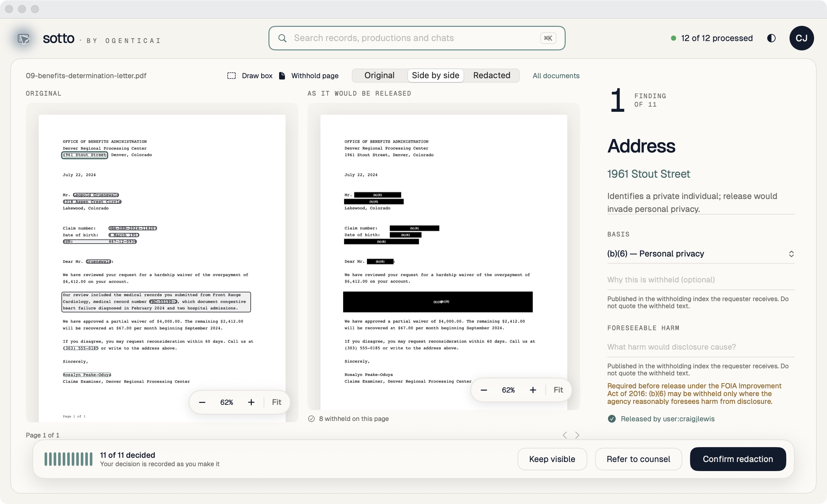Image resolution: width=827 pixels, height=504 pixels.
Task: Click the large black redaction block in released pane
Action: point(438,302)
